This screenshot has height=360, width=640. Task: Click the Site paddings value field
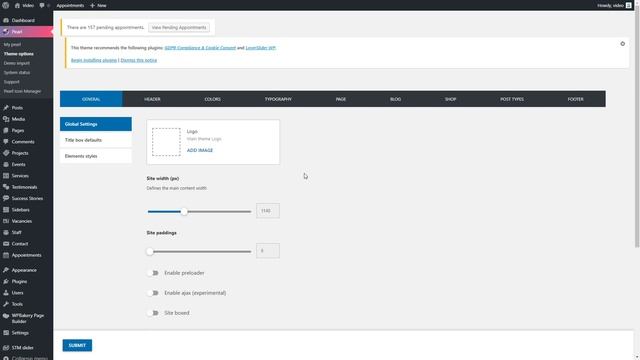pyautogui.click(x=268, y=251)
